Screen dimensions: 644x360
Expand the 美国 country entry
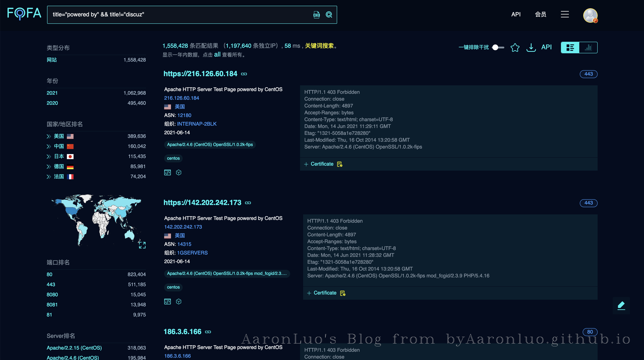[x=49, y=136]
